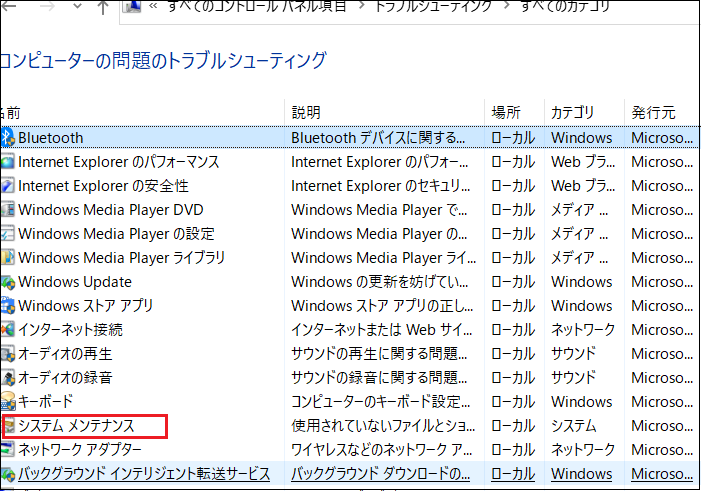The height and width of the screenshot is (491, 701).
Task: Click the オーディオの録音 icon
Action: pos(7,378)
